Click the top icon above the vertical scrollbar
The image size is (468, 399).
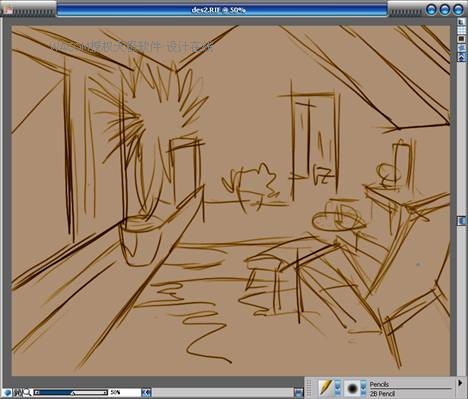pos(462,22)
